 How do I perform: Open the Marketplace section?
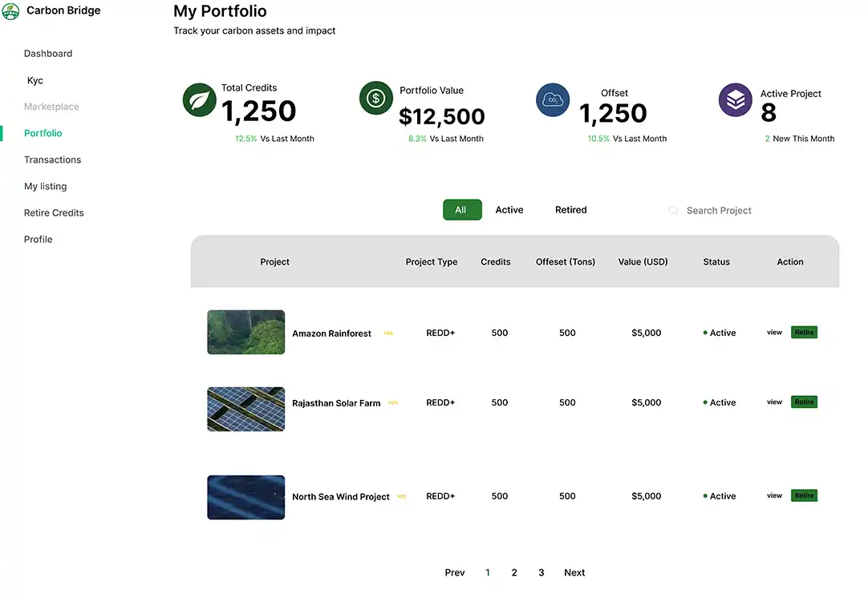51,107
